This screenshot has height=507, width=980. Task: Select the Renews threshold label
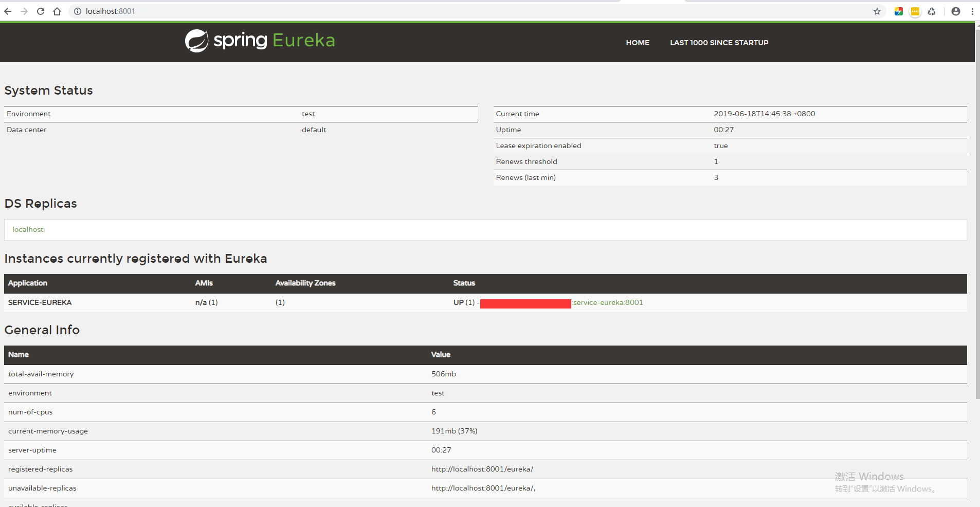[527, 161]
